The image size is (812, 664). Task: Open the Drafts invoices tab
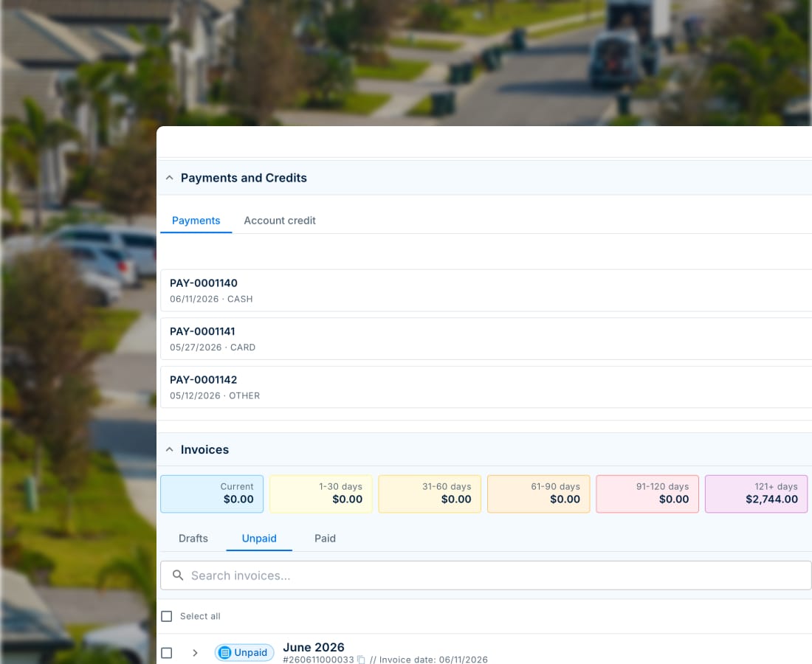point(193,539)
